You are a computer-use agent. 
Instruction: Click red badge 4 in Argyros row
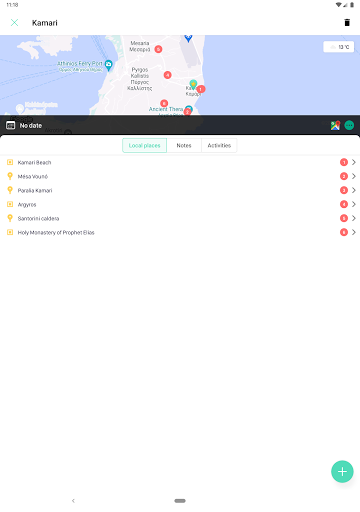[x=344, y=204]
